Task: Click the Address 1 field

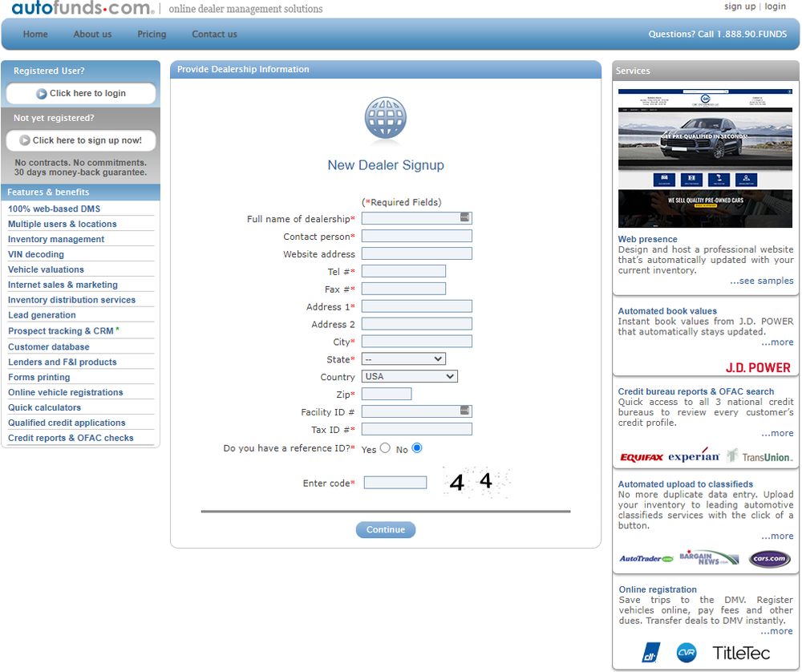Action: point(417,306)
